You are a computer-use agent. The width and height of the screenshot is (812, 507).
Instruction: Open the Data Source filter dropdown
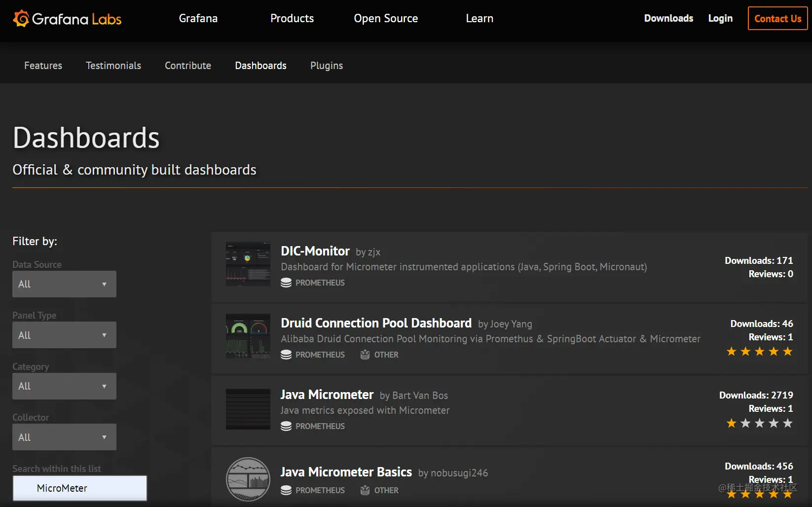click(x=64, y=284)
